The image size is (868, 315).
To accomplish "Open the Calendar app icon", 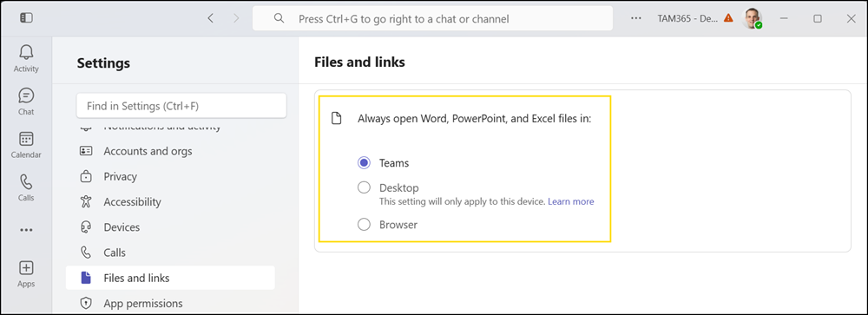I will 26,138.
